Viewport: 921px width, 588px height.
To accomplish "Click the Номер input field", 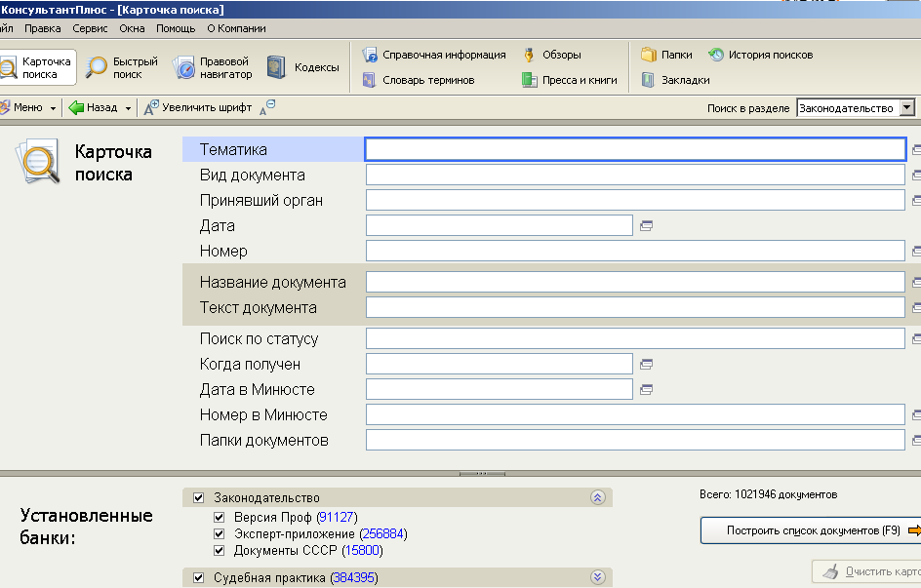I will (635, 251).
